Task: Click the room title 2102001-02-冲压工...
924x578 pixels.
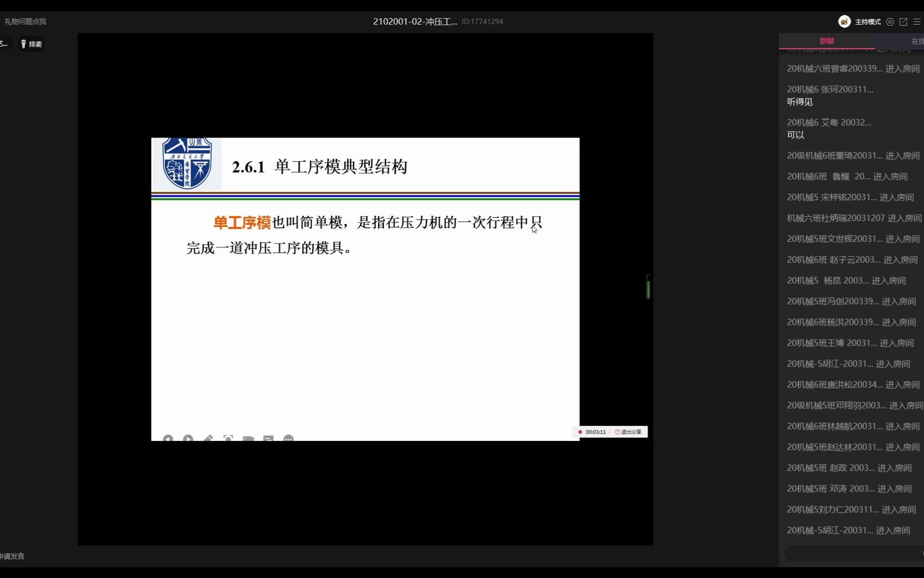Action: (415, 21)
